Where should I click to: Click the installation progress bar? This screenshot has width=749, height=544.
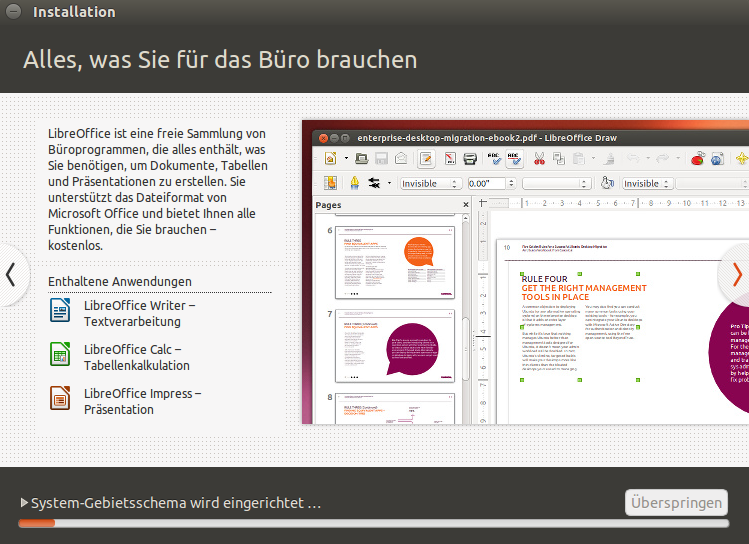pos(374,523)
